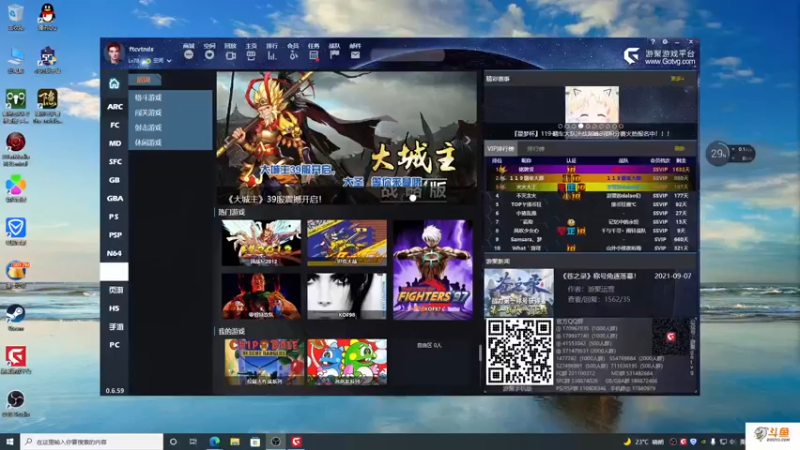Image resolution: width=800 pixels, height=450 pixels.
Task: Click the highlighted white sidebar entry below N64
Action: click(114, 271)
